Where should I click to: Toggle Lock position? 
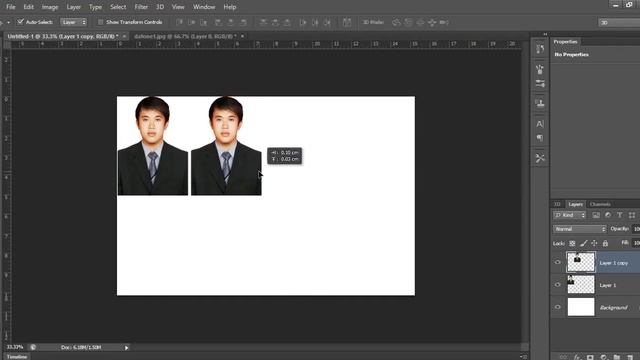coord(594,243)
